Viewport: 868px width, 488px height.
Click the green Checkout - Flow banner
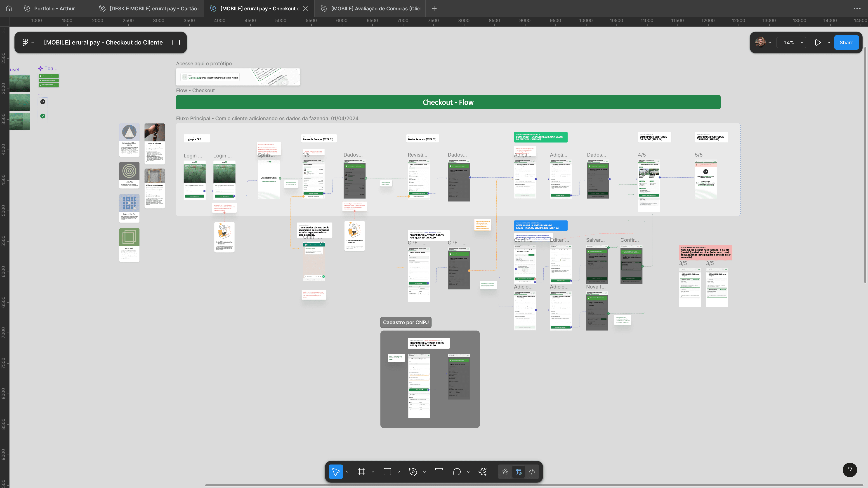click(448, 102)
